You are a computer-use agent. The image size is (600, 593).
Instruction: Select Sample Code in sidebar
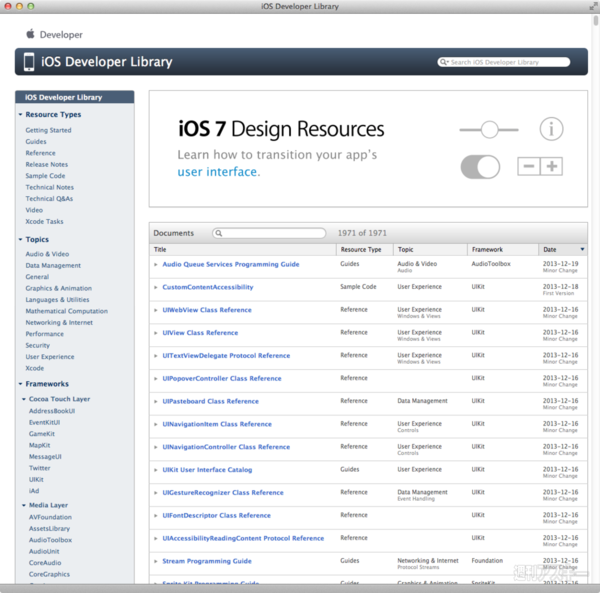coord(45,176)
